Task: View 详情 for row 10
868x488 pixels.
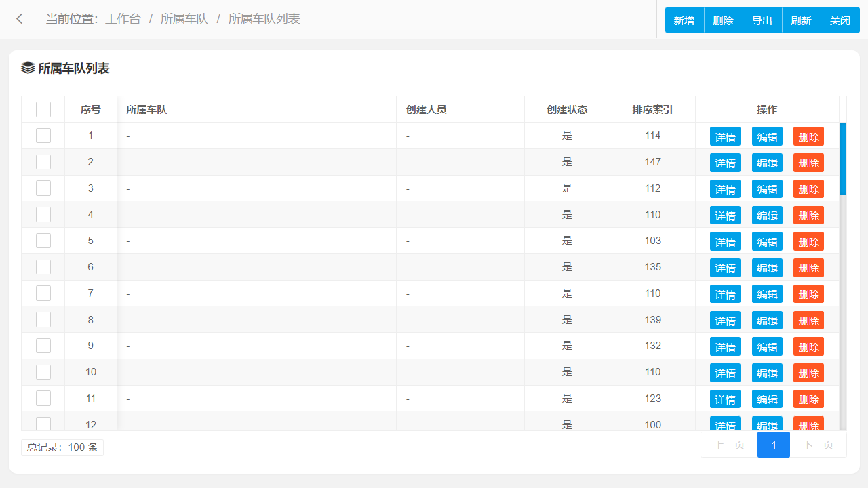Action: pyautogui.click(x=725, y=373)
